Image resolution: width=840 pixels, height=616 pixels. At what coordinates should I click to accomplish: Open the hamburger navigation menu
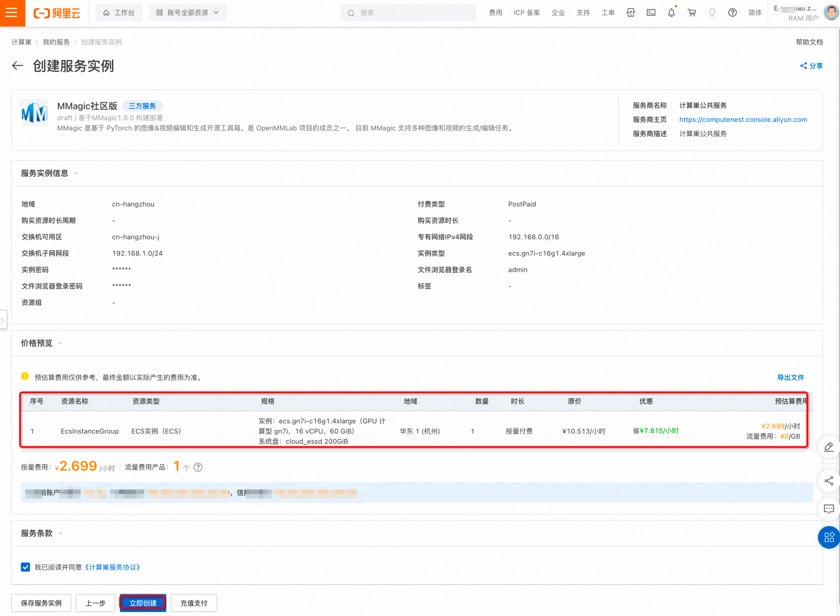coord(12,13)
